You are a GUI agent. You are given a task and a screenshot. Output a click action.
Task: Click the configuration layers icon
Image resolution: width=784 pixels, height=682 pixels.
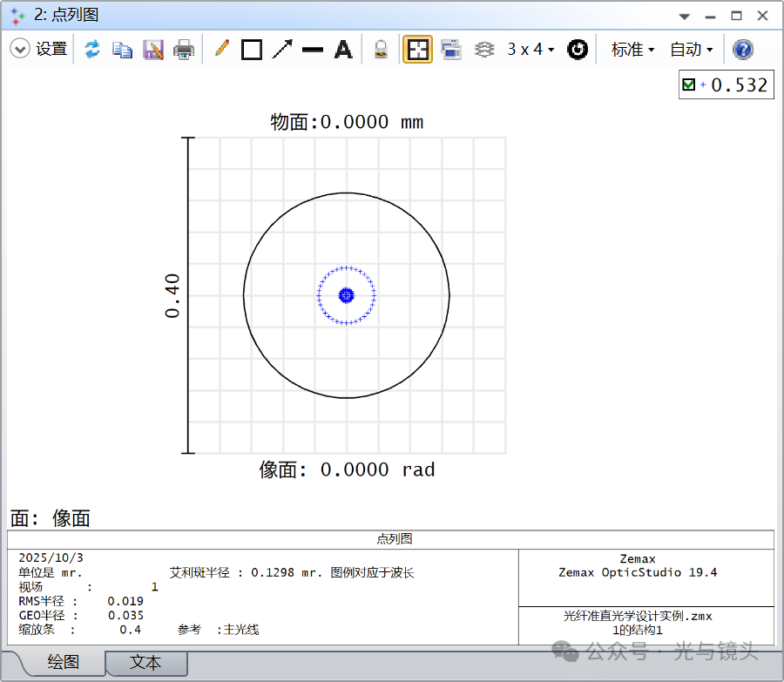click(484, 49)
